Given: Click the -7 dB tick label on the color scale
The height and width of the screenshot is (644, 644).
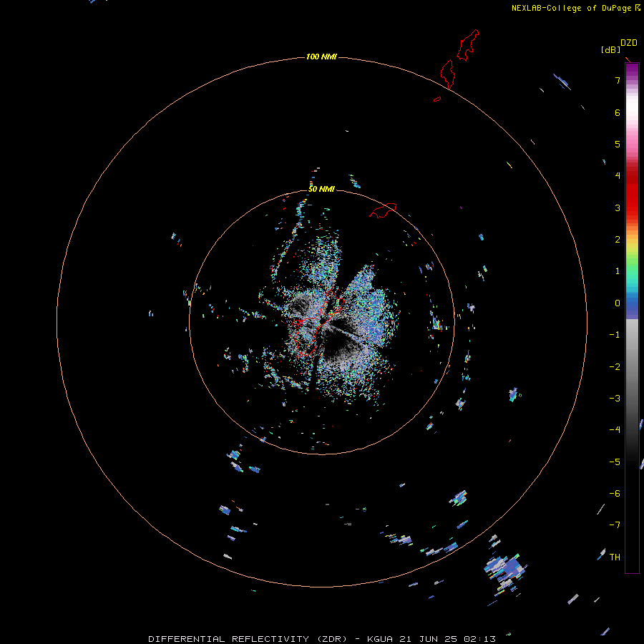Looking at the screenshot, I should coord(615,525).
